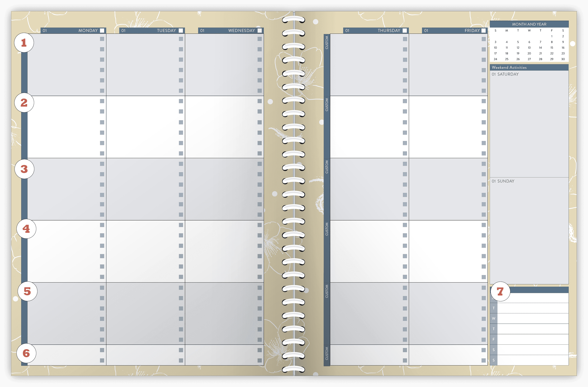Click the red number 5 marker
Screen dimensions: 588x387
(x=27, y=291)
